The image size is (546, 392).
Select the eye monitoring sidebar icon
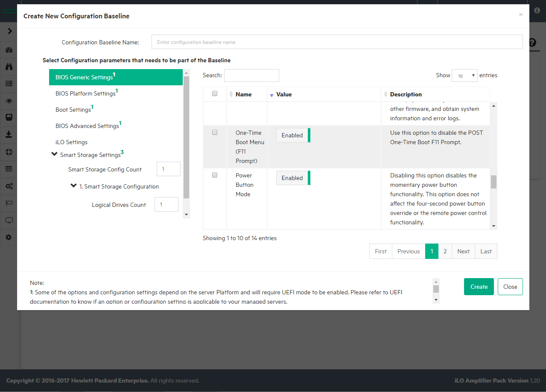(9, 101)
